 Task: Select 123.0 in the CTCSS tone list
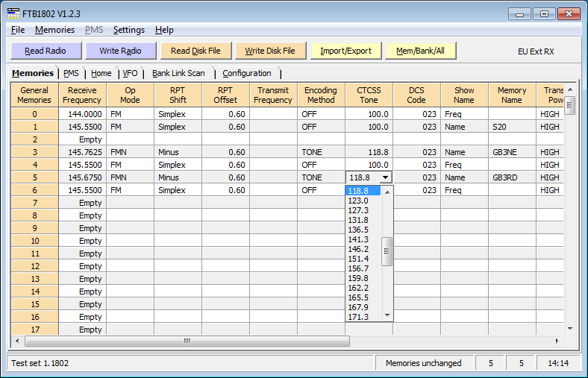pos(358,201)
